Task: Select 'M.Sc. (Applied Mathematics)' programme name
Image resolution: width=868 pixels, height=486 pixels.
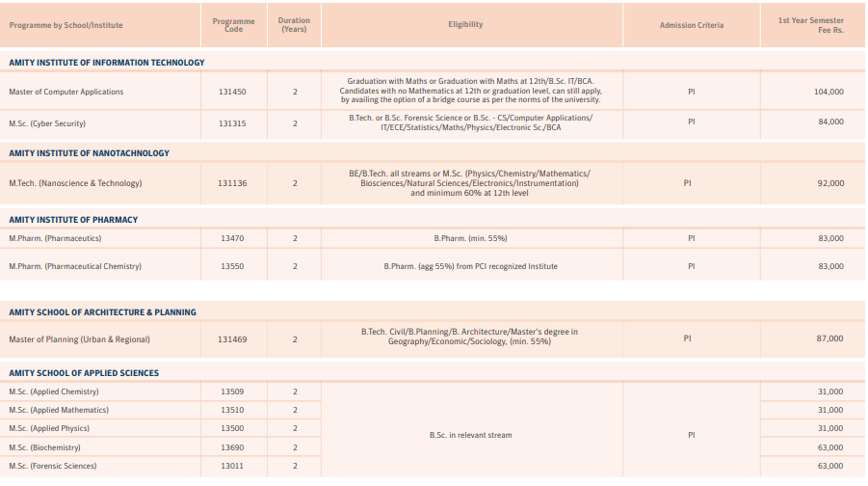Action: [x=59, y=410]
